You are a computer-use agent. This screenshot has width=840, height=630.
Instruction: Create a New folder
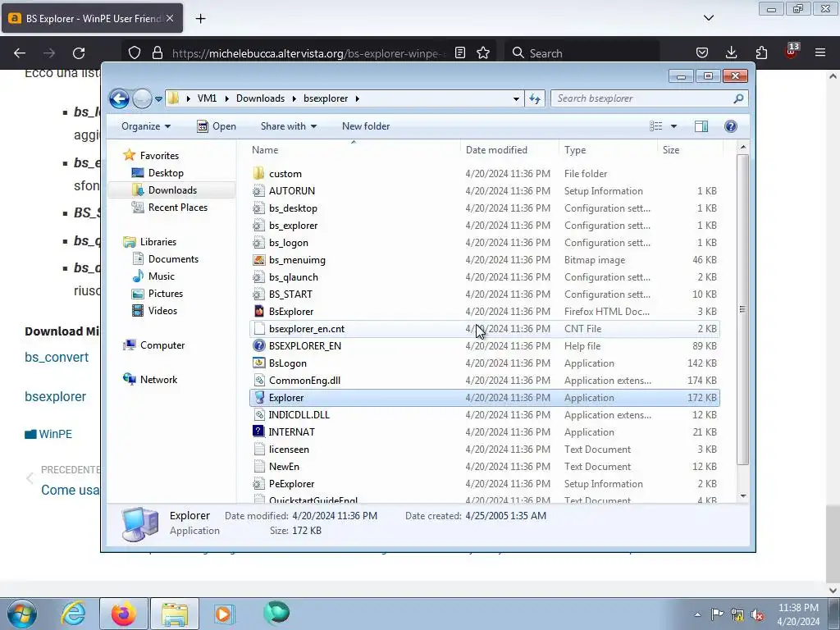click(x=366, y=126)
